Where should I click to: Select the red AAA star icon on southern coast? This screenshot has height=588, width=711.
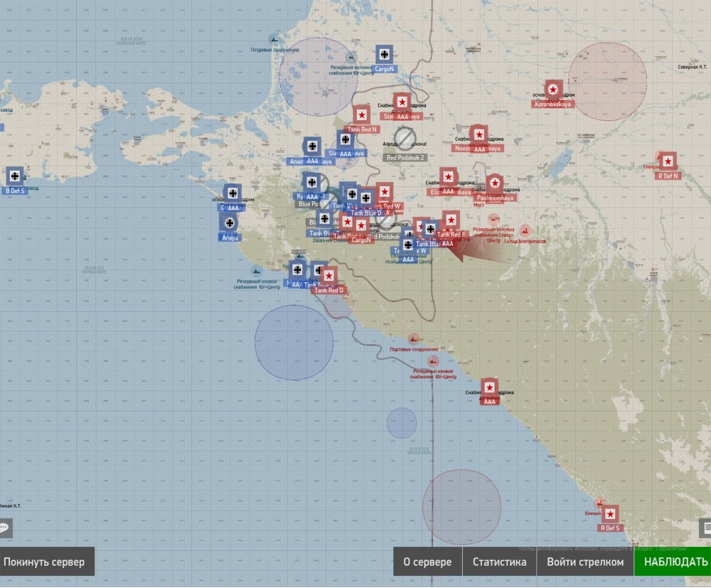coord(489,387)
